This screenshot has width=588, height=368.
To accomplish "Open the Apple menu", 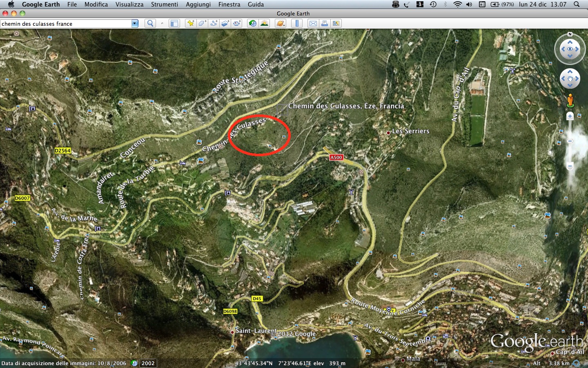I will pos(11,4).
